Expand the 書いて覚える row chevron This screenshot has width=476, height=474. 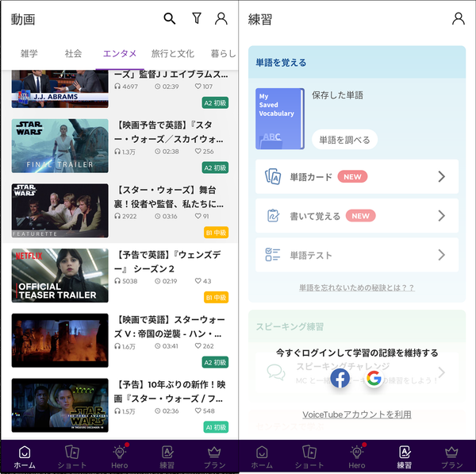[x=441, y=216]
